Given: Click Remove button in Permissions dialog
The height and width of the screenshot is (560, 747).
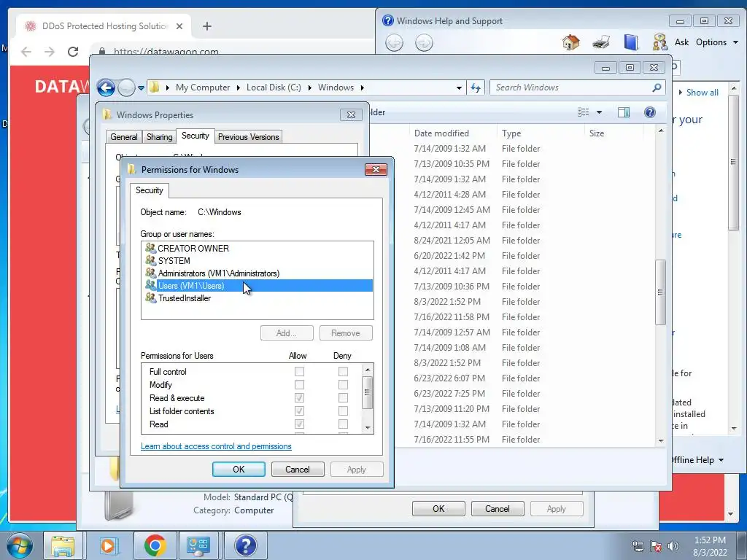Looking at the screenshot, I should pyautogui.click(x=346, y=333).
